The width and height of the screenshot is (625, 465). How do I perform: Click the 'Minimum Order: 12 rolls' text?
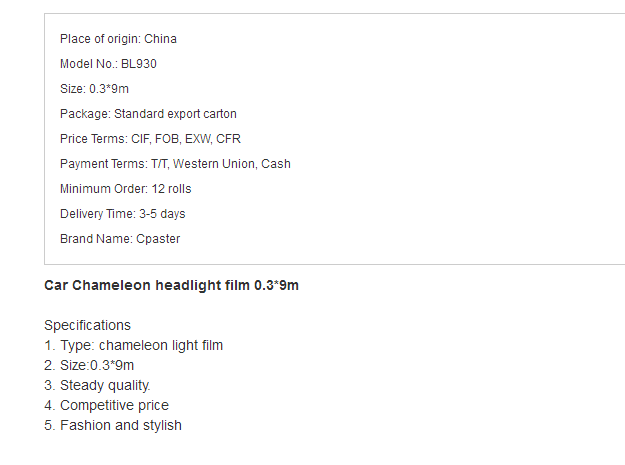(x=126, y=189)
